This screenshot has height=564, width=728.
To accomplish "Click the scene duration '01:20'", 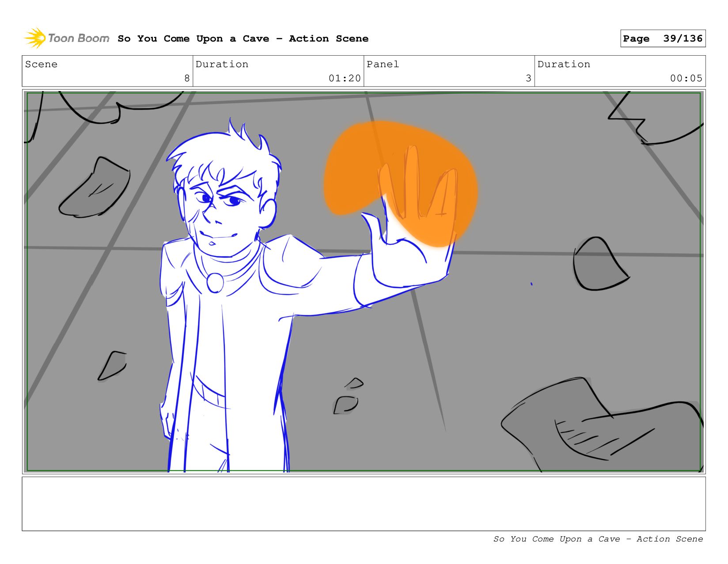I will 345,78.
